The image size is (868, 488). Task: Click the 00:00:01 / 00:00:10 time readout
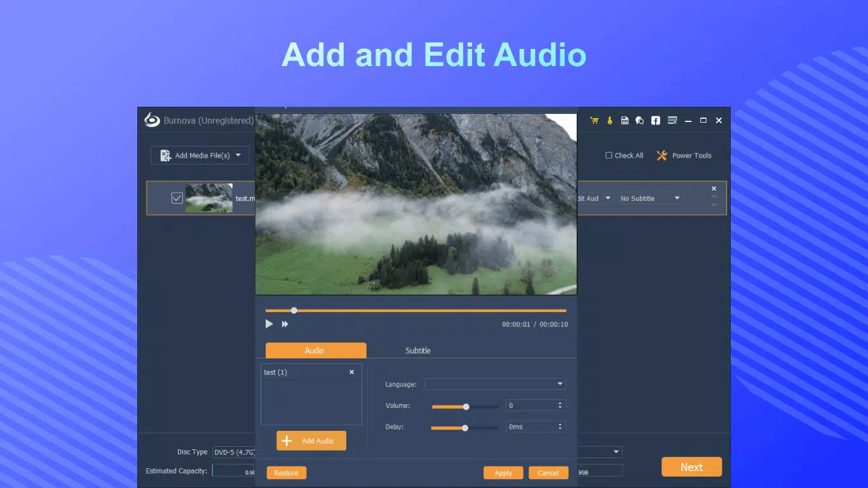tap(535, 325)
